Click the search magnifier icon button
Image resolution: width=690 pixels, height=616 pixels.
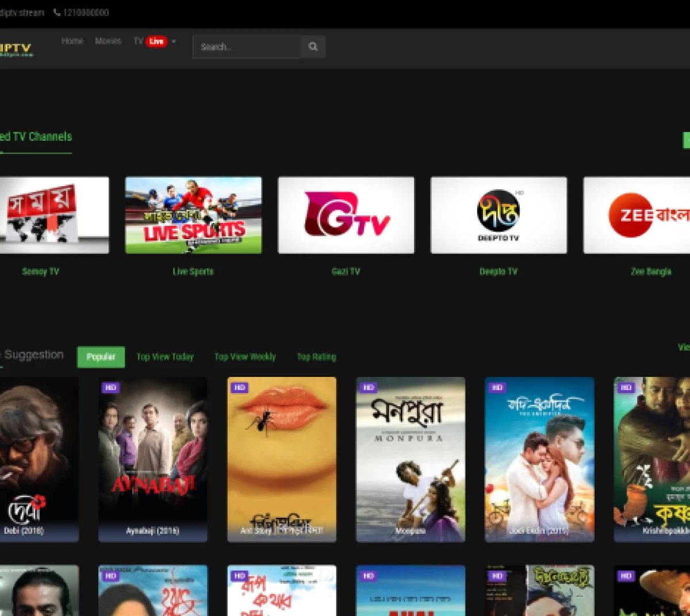[x=313, y=47]
